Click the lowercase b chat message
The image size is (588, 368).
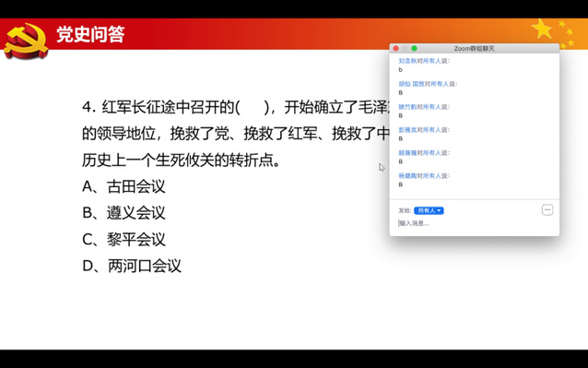click(x=401, y=70)
